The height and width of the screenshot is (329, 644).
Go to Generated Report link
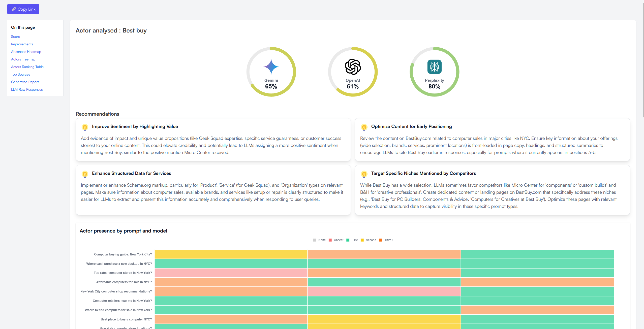point(25,82)
